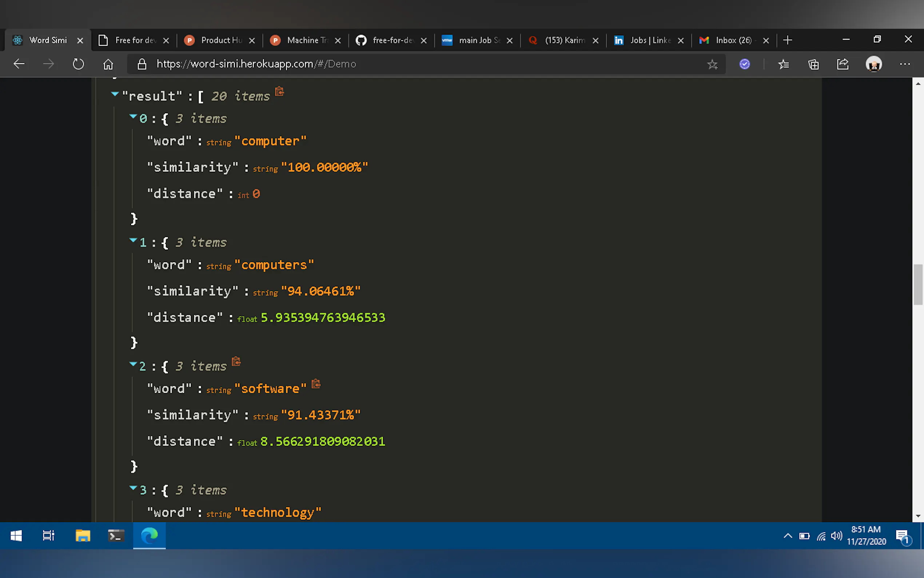Open Edge settings and more menu

pos(904,64)
